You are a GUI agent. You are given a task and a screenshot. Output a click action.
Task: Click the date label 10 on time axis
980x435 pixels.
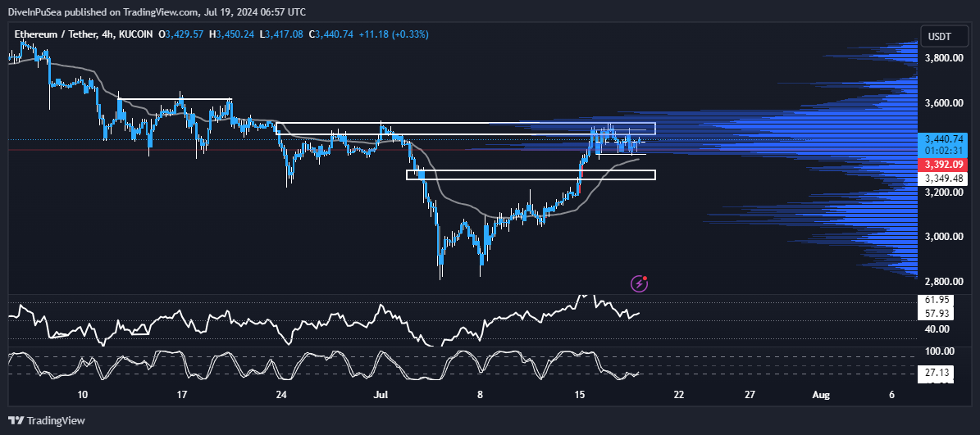83,394
